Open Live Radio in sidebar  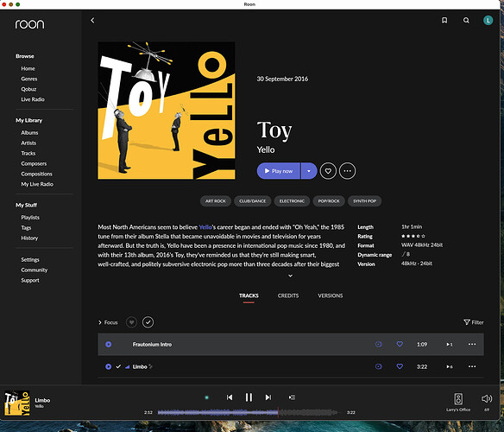point(33,99)
